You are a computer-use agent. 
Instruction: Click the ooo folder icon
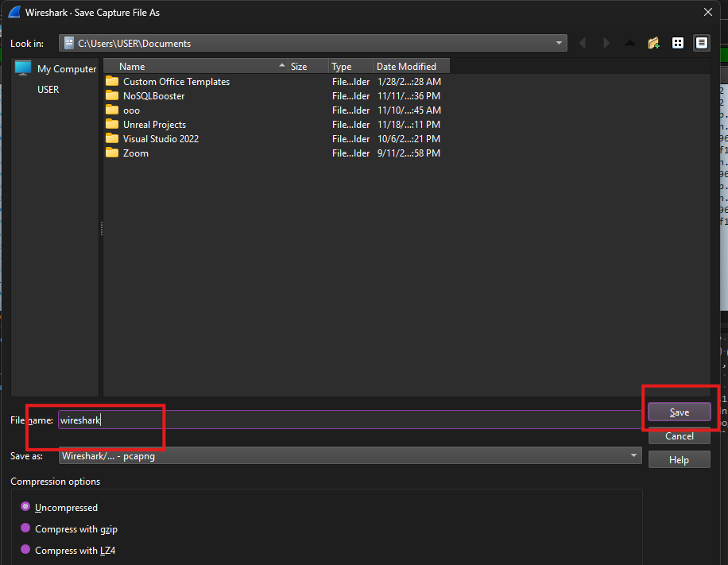112,110
